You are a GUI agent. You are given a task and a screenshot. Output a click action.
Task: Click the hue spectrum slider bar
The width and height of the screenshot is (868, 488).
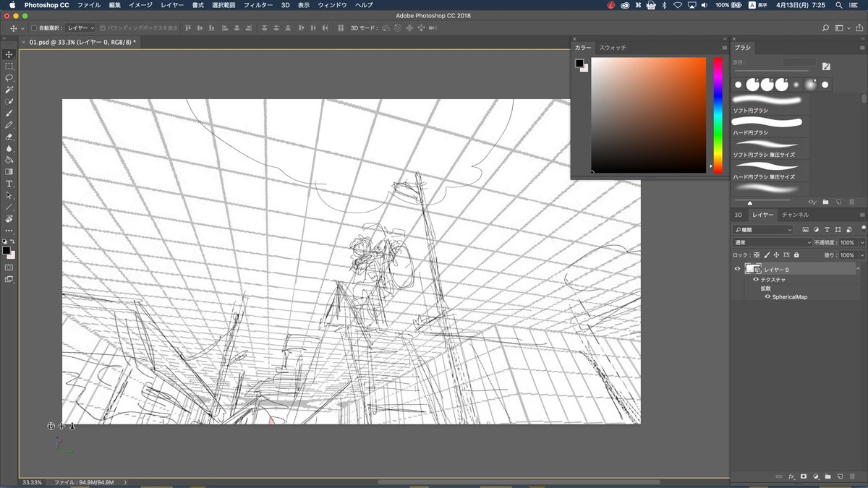click(x=718, y=115)
